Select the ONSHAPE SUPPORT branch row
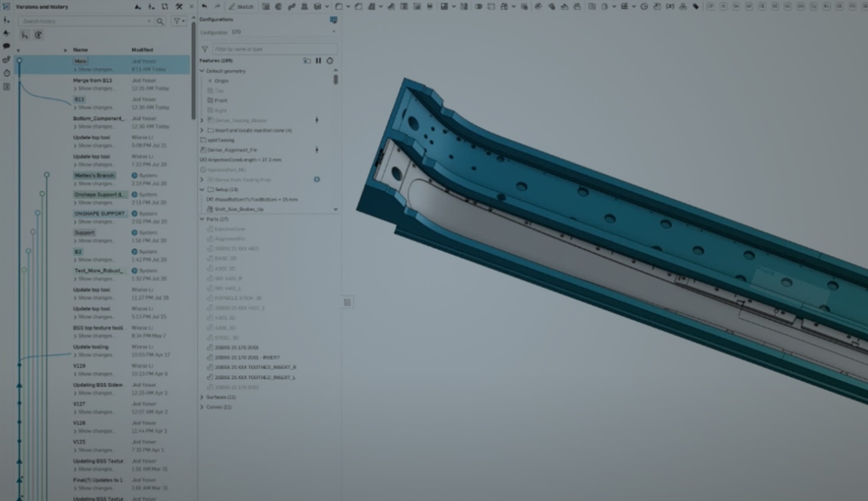Viewport: 868px width, 501px height. (x=99, y=213)
